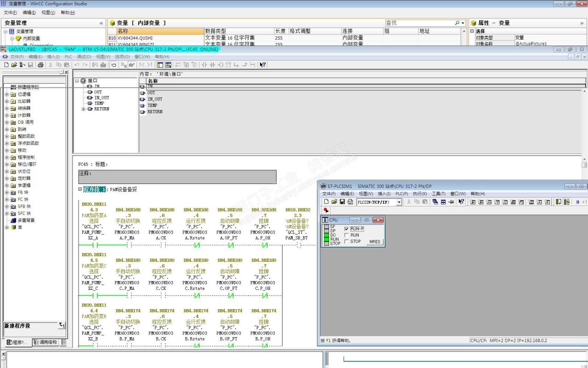Click the save icon in PLCSIM toolbar
Image resolution: width=588 pixels, height=368 pixels.
point(342,202)
